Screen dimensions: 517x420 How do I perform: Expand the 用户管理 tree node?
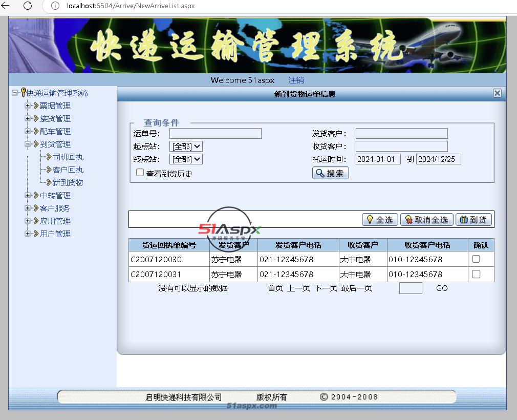click(28, 234)
